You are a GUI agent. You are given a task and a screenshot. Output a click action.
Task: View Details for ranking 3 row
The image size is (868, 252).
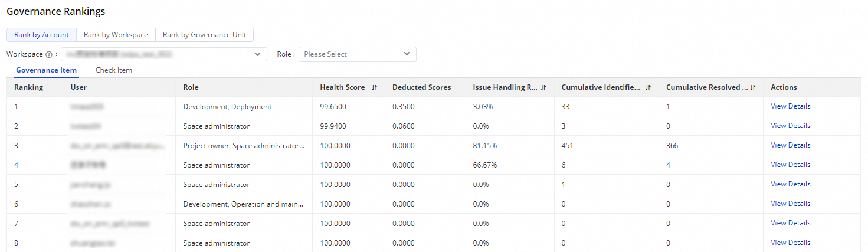click(791, 145)
